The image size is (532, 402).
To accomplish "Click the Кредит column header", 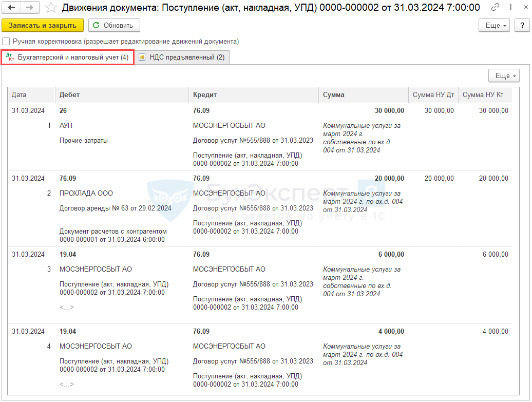I will coord(205,95).
